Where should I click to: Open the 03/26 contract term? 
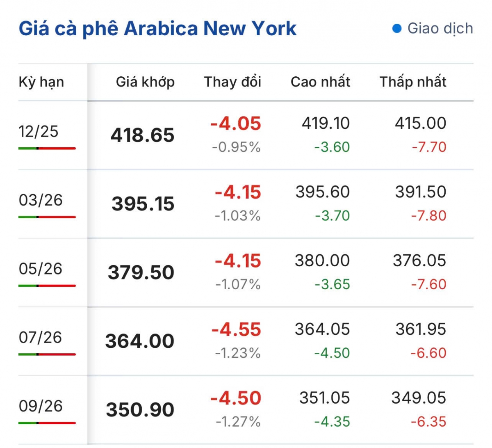[x=41, y=200]
